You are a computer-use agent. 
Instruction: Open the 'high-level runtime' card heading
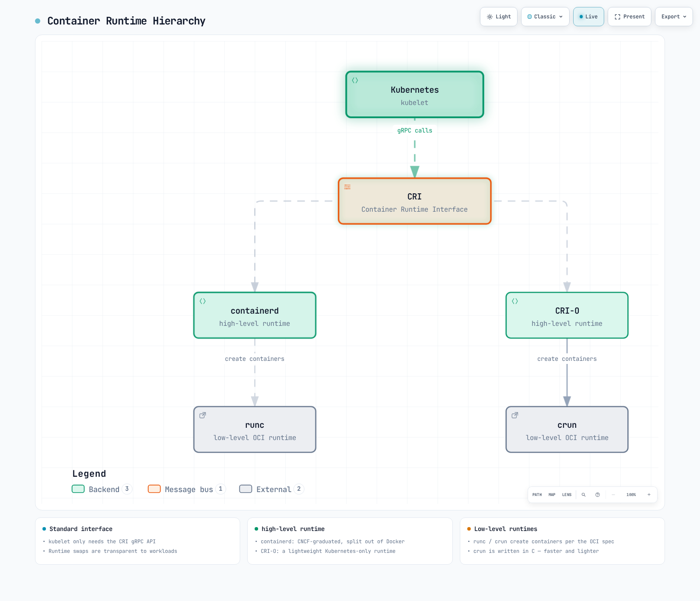[x=293, y=529]
